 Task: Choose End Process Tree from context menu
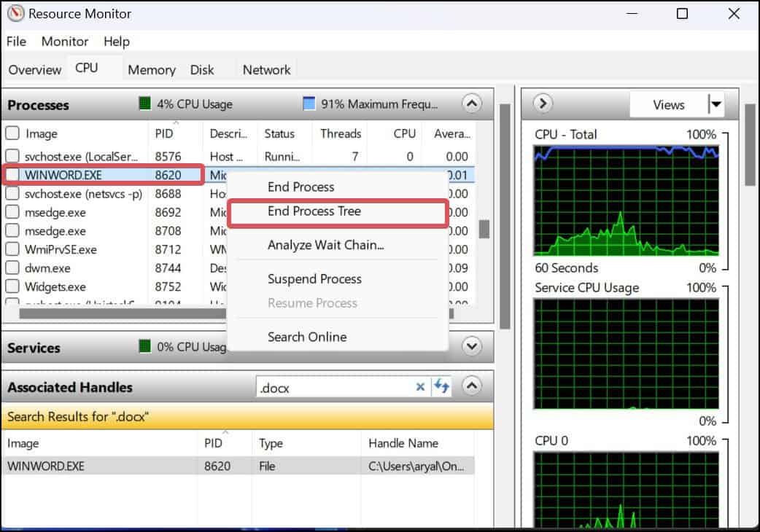(337, 211)
